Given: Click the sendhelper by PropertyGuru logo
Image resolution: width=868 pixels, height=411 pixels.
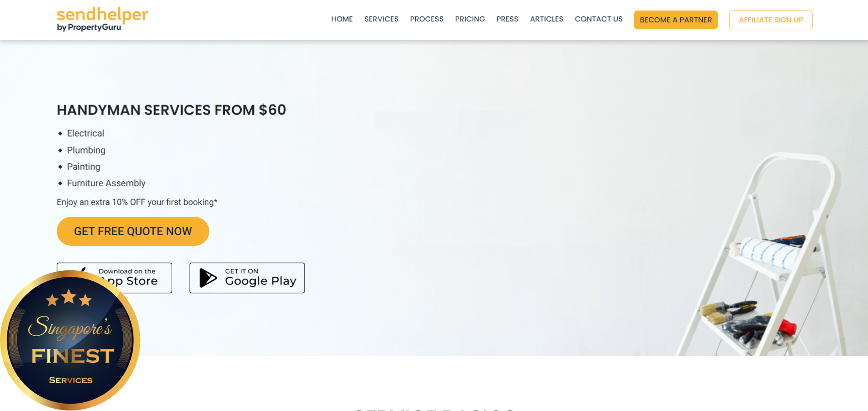Looking at the screenshot, I should click(x=102, y=19).
